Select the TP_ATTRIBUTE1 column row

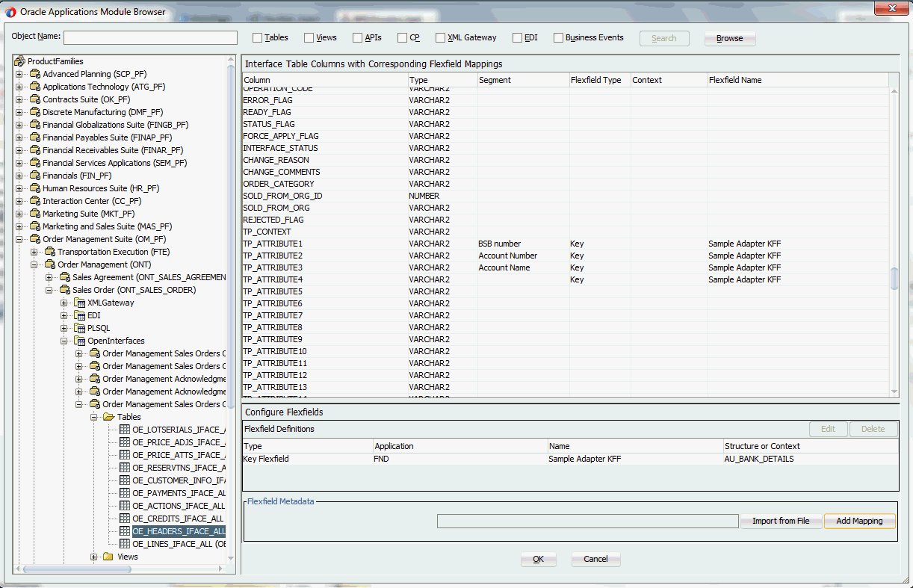pos(566,244)
